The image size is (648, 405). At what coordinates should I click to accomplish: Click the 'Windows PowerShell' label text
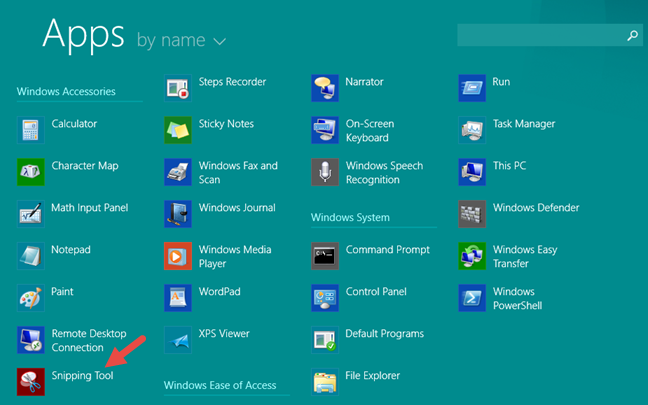coord(517,298)
